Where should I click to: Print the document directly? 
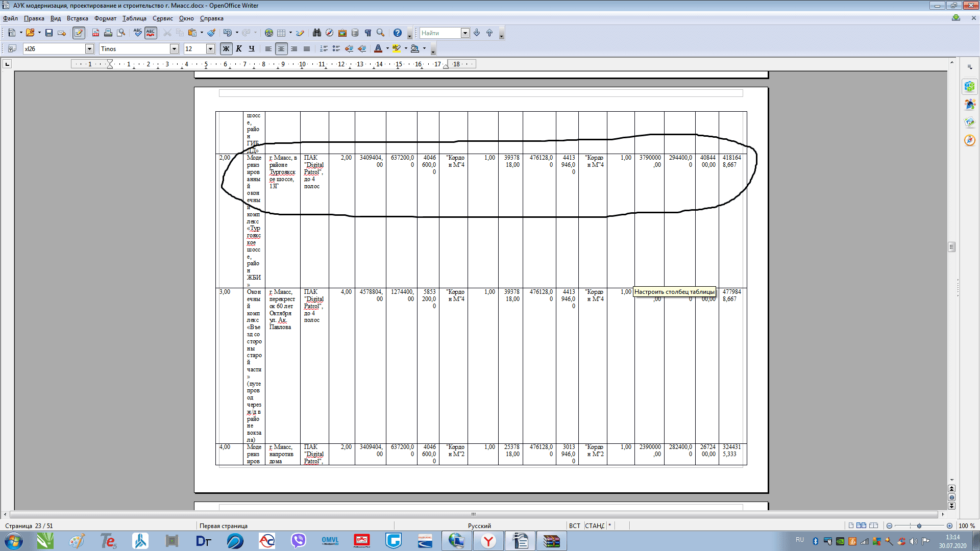click(108, 33)
